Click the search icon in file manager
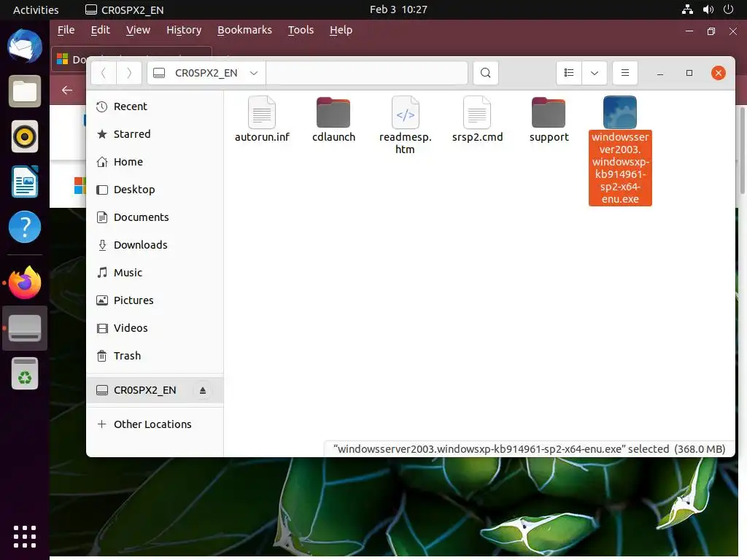 tap(485, 73)
